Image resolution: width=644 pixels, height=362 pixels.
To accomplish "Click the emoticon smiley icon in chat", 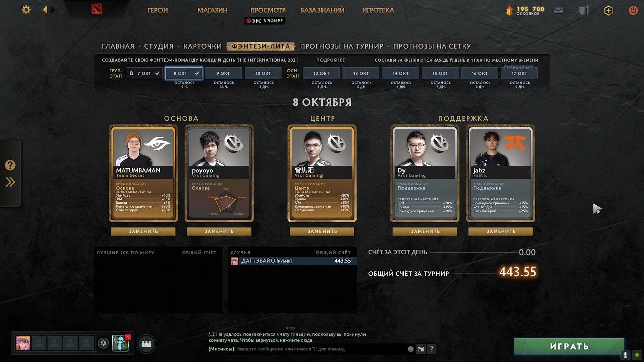I will (411, 349).
